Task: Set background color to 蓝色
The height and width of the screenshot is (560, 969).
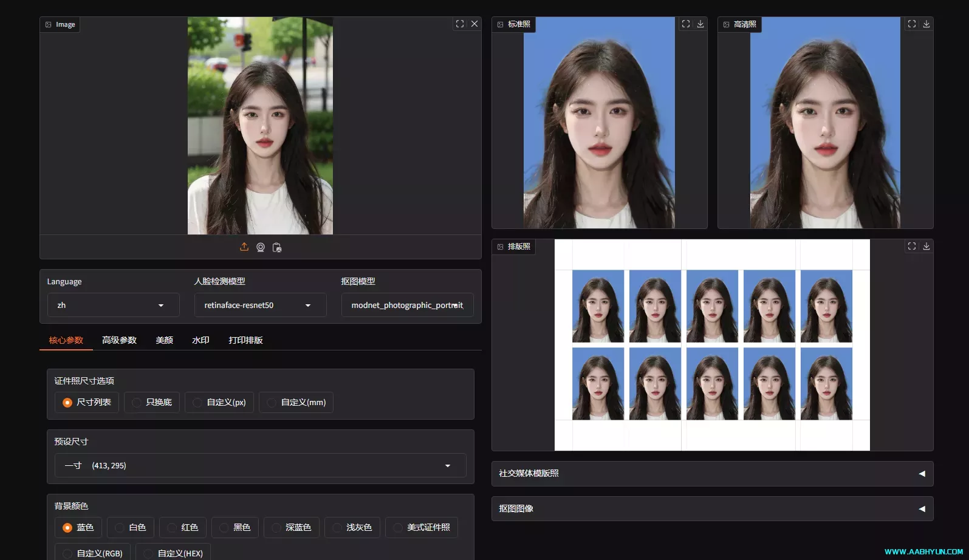Action: click(x=78, y=527)
